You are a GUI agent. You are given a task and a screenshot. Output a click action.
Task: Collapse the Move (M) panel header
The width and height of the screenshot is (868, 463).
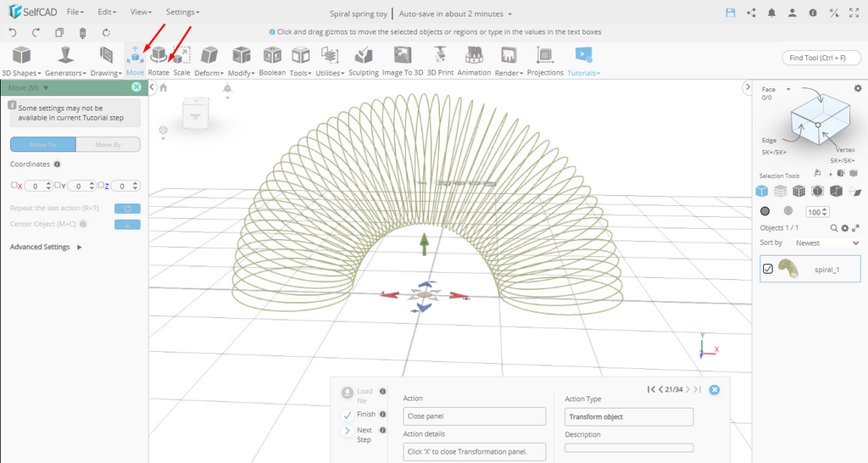point(46,87)
